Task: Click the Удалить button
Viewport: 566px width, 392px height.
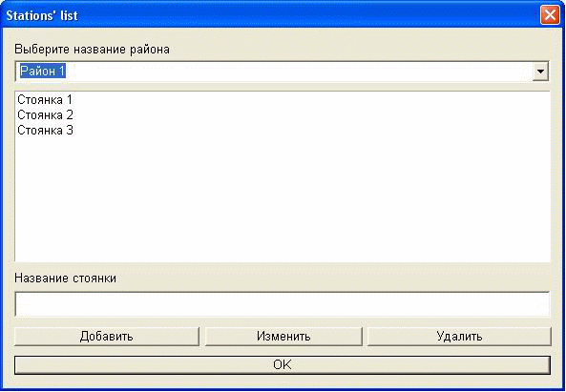Action: [x=459, y=336]
